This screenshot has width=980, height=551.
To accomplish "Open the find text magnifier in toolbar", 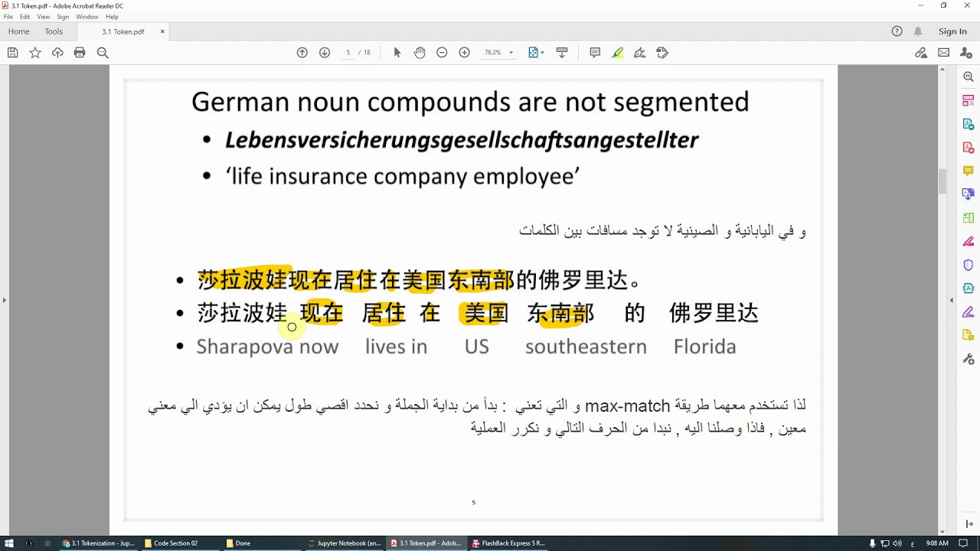I will [103, 53].
